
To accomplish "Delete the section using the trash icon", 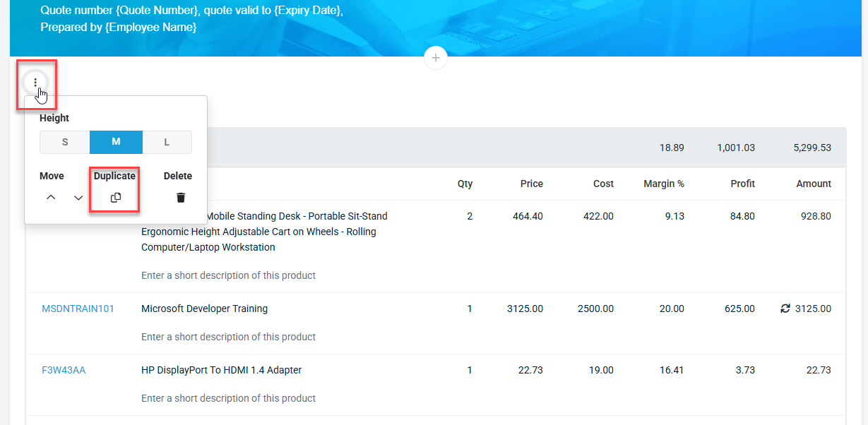I will tap(181, 198).
